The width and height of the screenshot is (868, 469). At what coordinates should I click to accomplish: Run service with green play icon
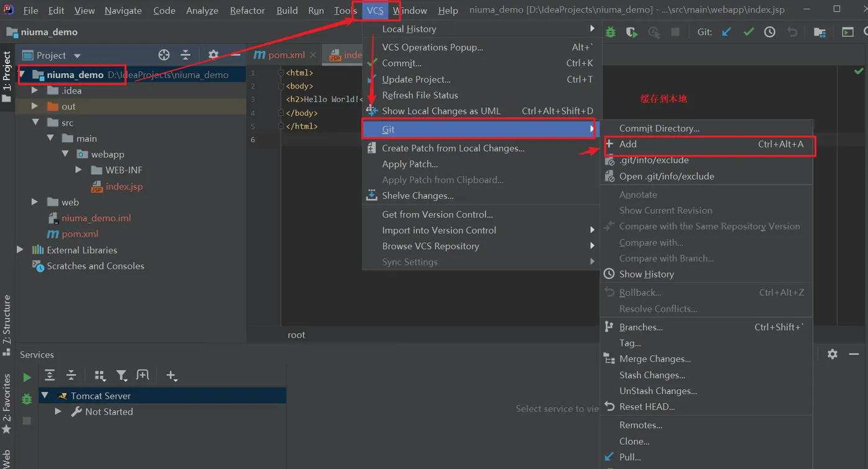[27, 377]
